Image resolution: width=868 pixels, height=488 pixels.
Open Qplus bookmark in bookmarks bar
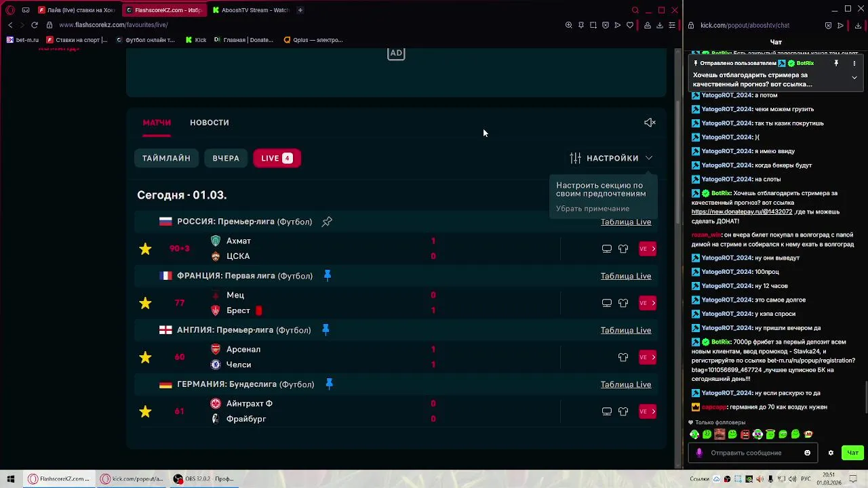[313, 40]
